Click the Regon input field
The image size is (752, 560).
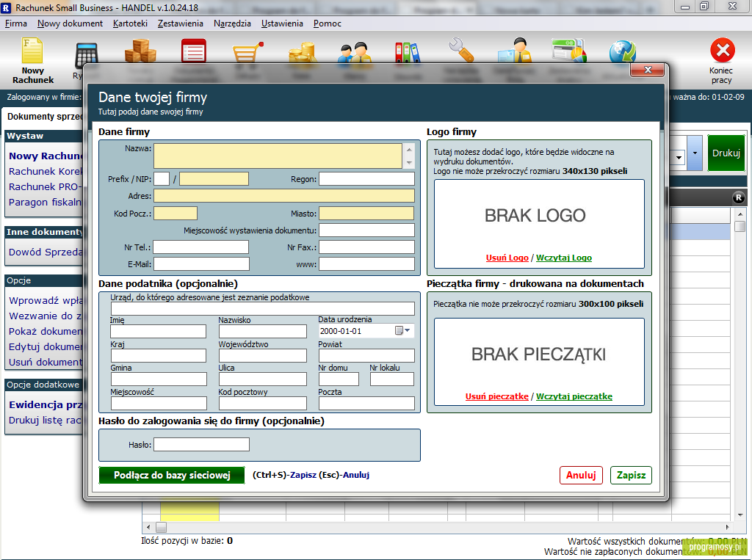click(367, 179)
